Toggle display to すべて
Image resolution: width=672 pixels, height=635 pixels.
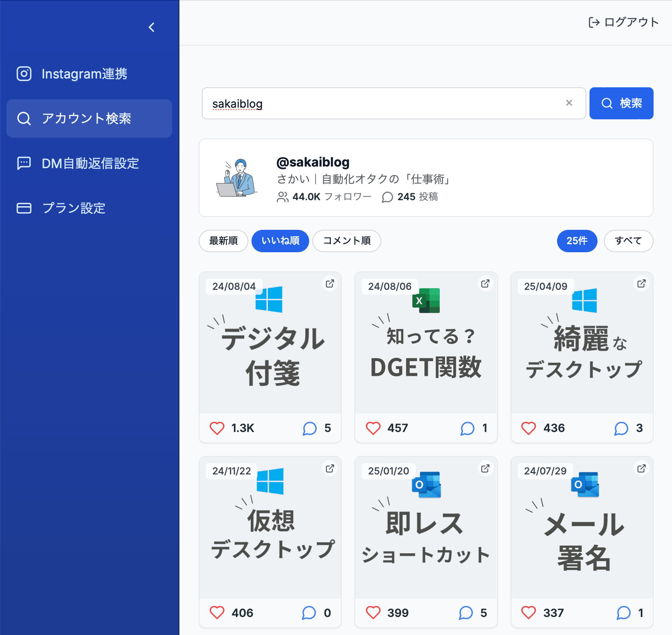[628, 241]
